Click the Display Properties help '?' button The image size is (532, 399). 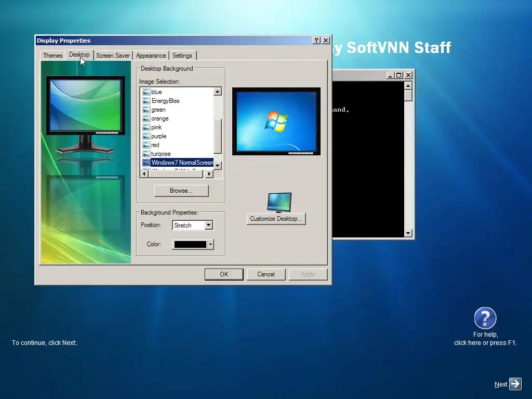(316, 41)
